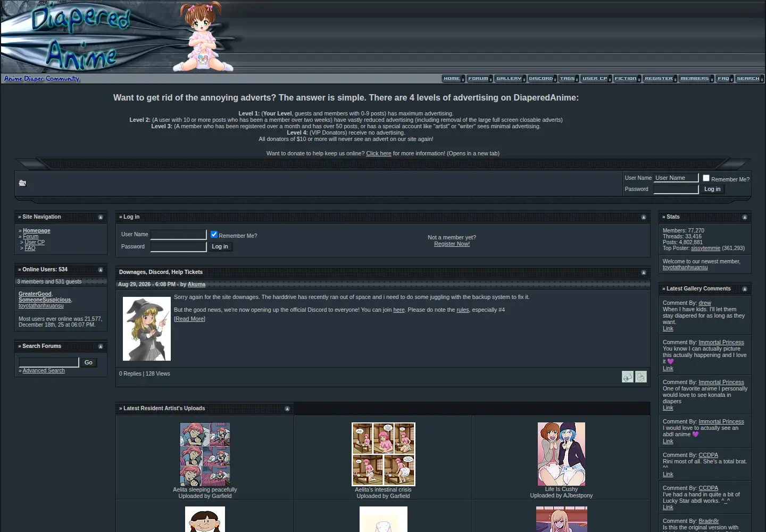Screen dimensions: 766x532
Task: Open the Advanced Search link
Action: pyautogui.click(x=44, y=371)
